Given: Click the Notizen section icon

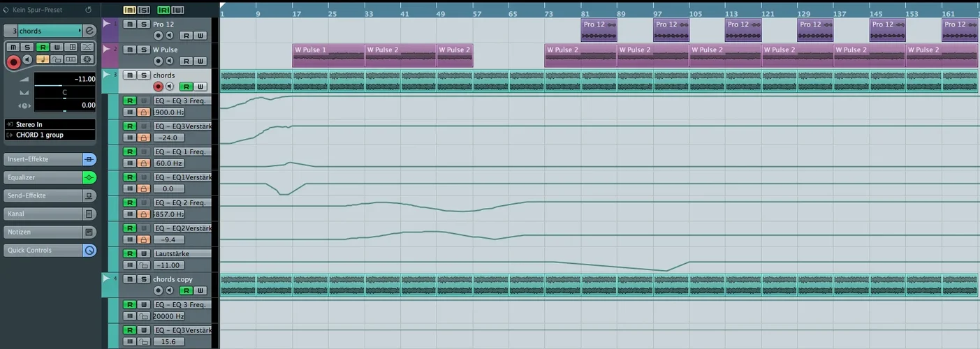Looking at the screenshot, I should [89, 232].
